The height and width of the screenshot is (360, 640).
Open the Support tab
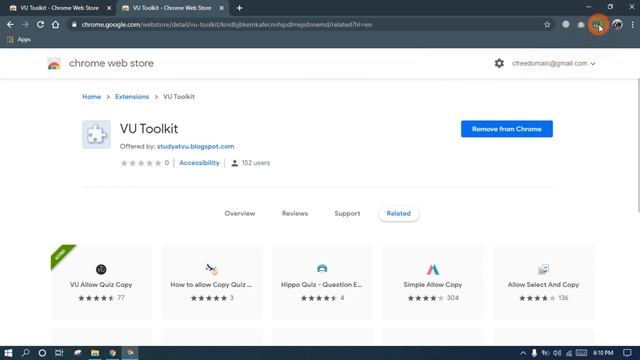347,213
